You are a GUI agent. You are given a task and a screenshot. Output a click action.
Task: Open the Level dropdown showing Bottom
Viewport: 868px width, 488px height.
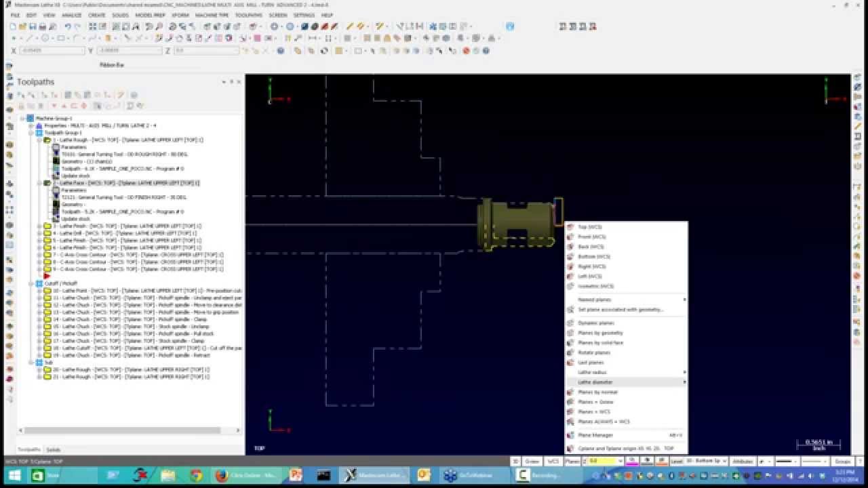724,461
